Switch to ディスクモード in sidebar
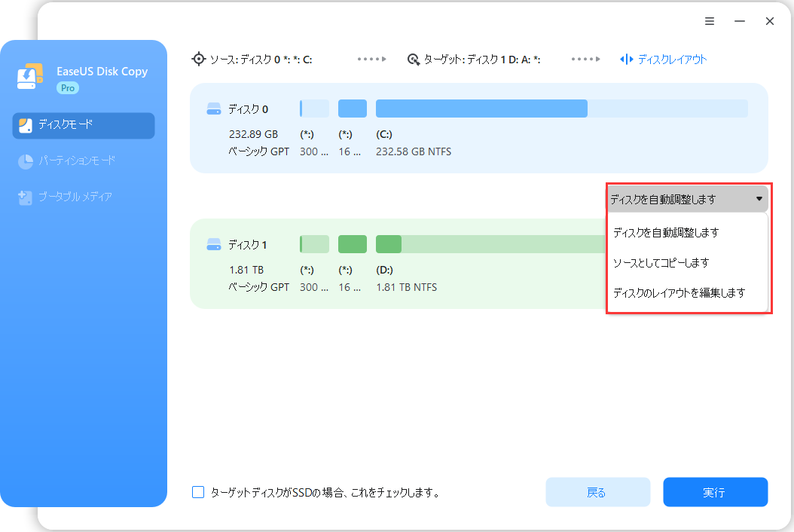The width and height of the screenshot is (794, 532). pos(84,125)
